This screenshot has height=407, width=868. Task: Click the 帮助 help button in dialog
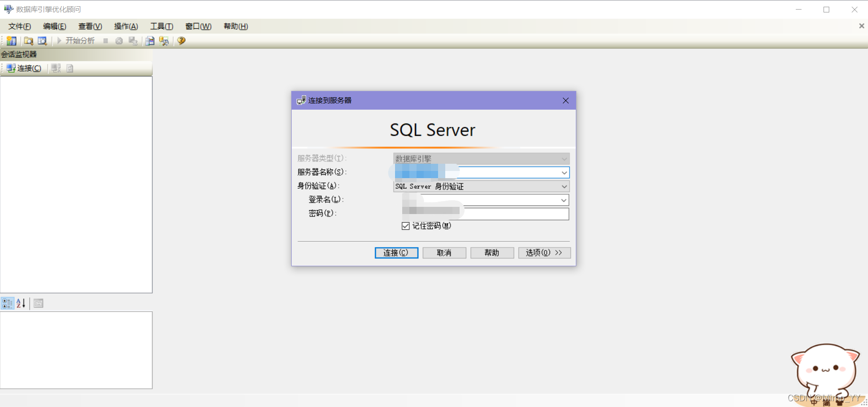click(x=492, y=253)
